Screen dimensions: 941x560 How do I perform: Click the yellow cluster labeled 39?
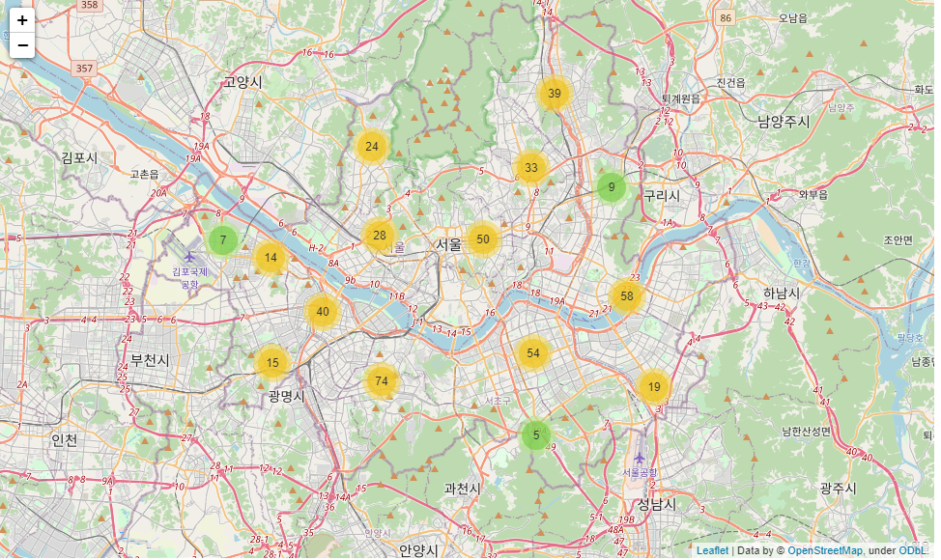554,94
